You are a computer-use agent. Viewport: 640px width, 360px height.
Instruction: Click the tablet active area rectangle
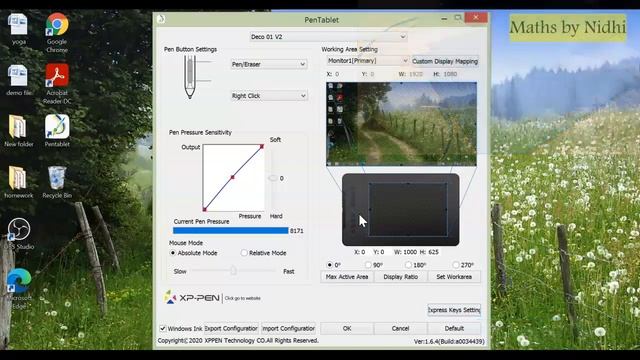pyautogui.click(x=408, y=209)
